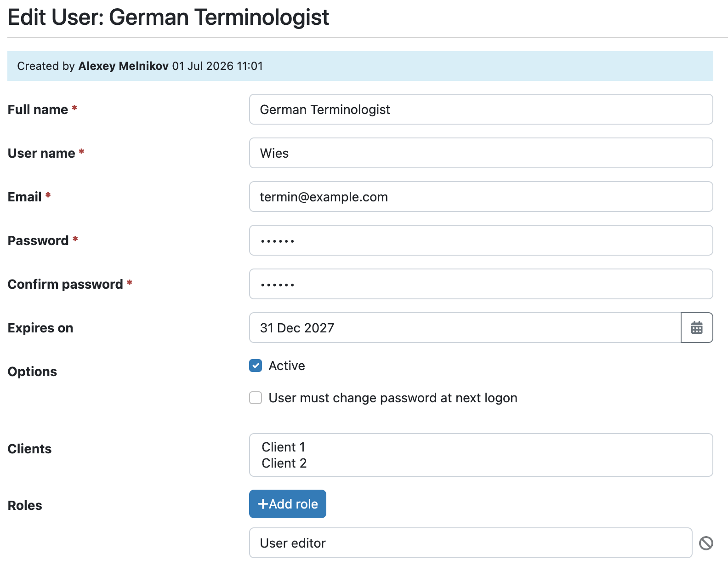728x583 pixels.
Task: Click the creation timestamp 01 Jul 2026 11:01
Action: click(217, 66)
